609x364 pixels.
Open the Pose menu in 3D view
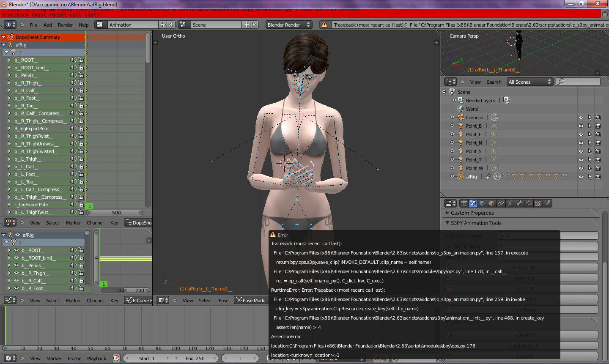click(x=223, y=300)
